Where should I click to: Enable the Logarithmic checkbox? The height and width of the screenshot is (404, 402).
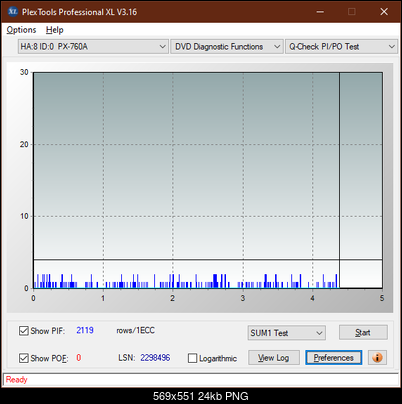(x=192, y=358)
